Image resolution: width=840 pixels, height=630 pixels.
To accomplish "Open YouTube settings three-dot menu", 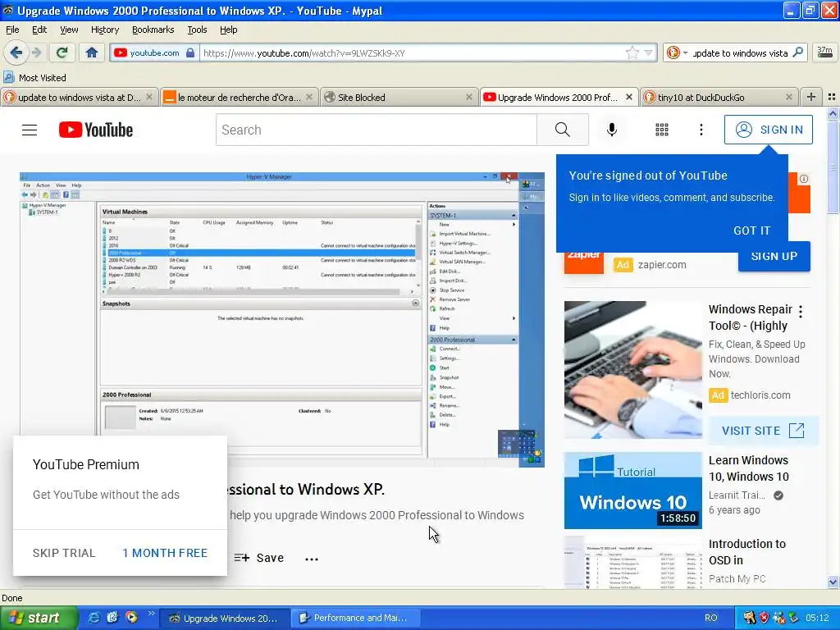I will [701, 130].
